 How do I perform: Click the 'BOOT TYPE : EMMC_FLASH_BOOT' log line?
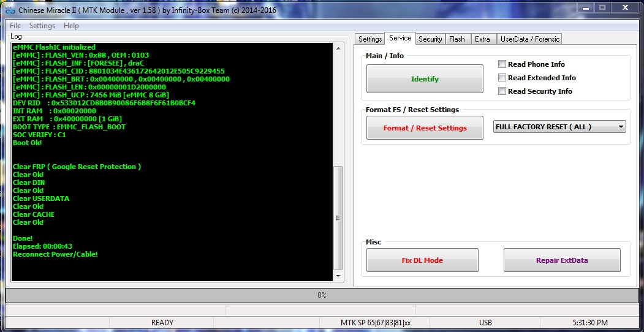click(69, 127)
